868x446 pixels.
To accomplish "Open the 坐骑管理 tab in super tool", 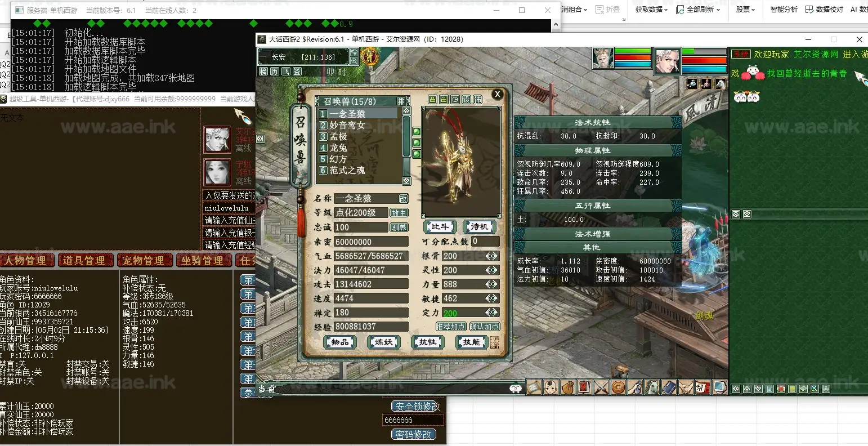I will [x=203, y=260].
